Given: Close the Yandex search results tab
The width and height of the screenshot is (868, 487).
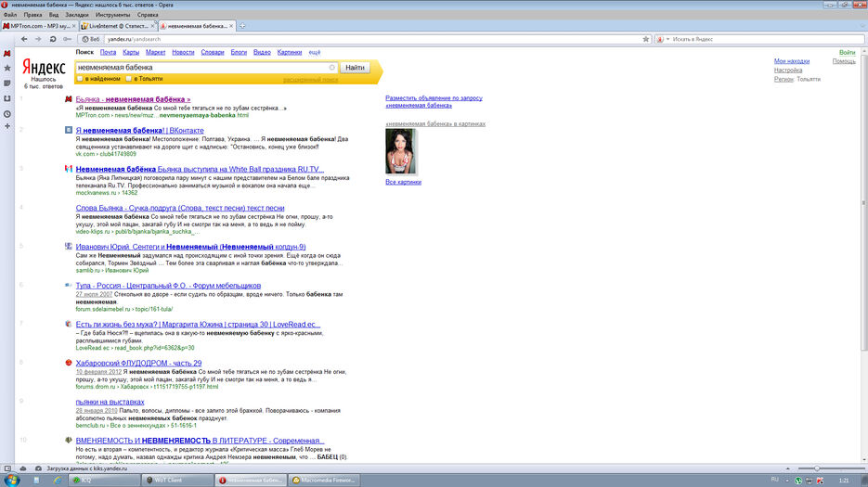Looking at the screenshot, I should (x=231, y=26).
